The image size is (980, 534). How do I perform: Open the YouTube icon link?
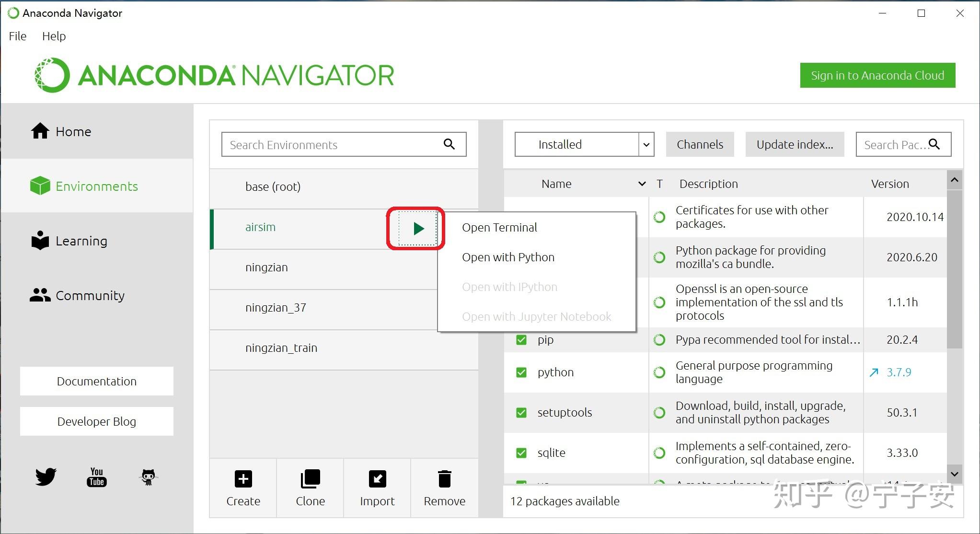tap(97, 477)
